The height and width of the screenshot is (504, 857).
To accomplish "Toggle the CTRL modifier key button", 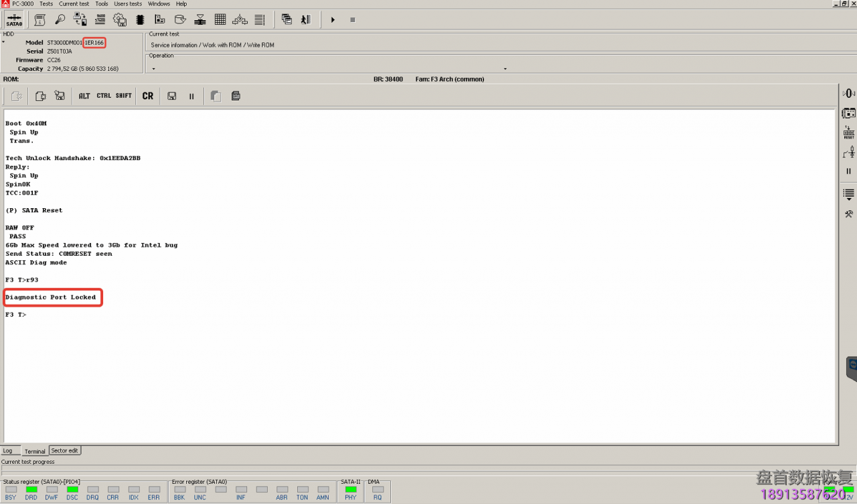I will pos(104,96).
